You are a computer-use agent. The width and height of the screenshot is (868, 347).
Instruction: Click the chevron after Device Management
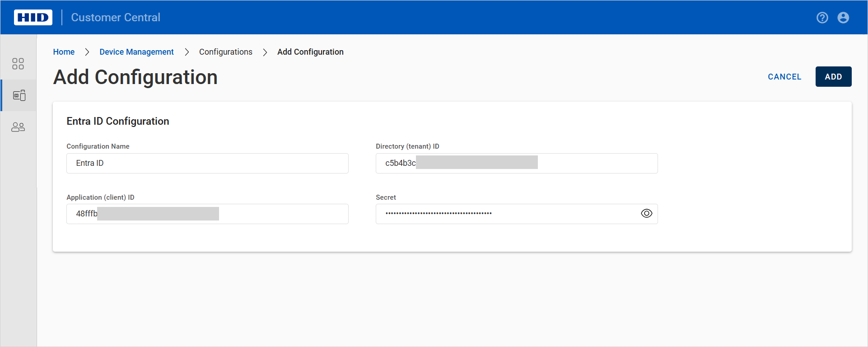187,52
